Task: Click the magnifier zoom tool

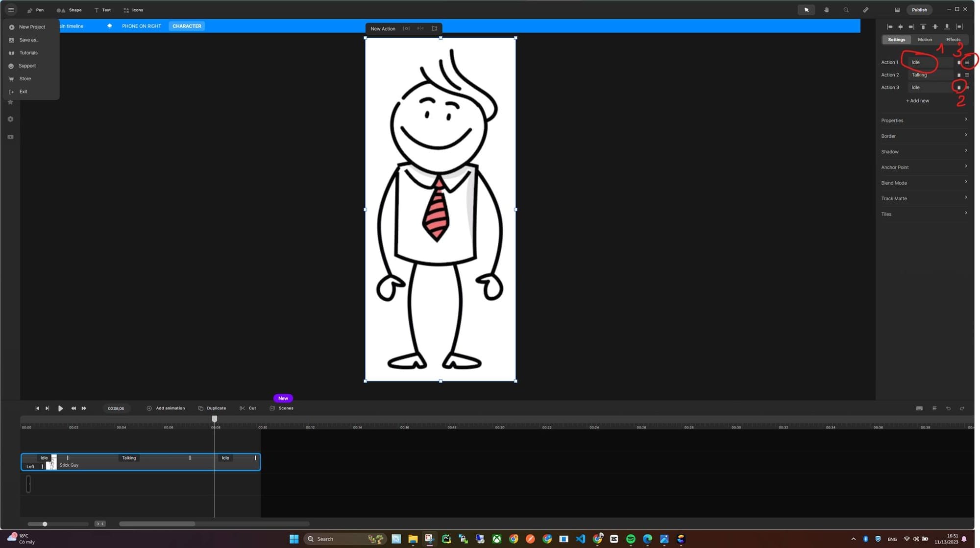Action: point(846,10)
